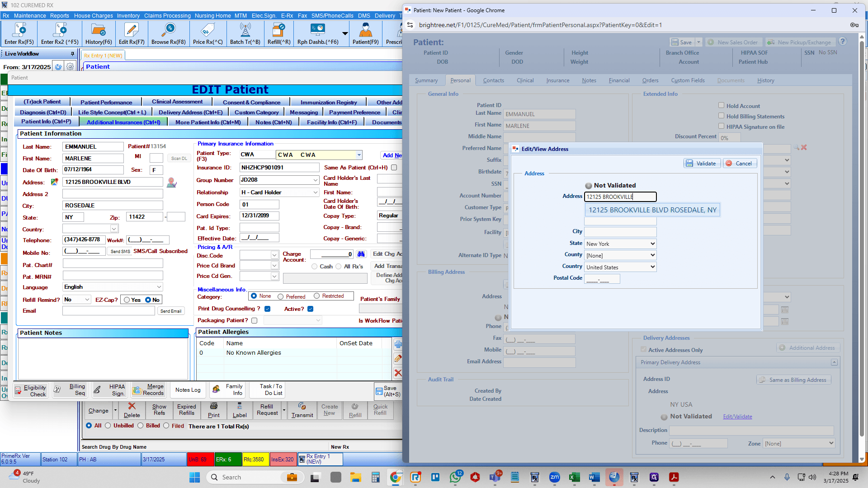The image size is (868, 488).
Task: Click the Patient (F9) toolbar icon
Action: tap(365, 34)
